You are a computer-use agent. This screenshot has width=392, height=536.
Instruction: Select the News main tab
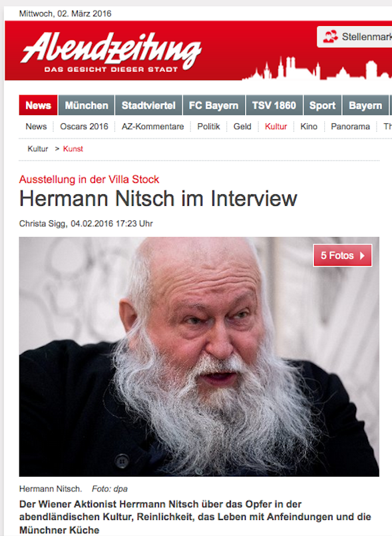pos(39,105)
